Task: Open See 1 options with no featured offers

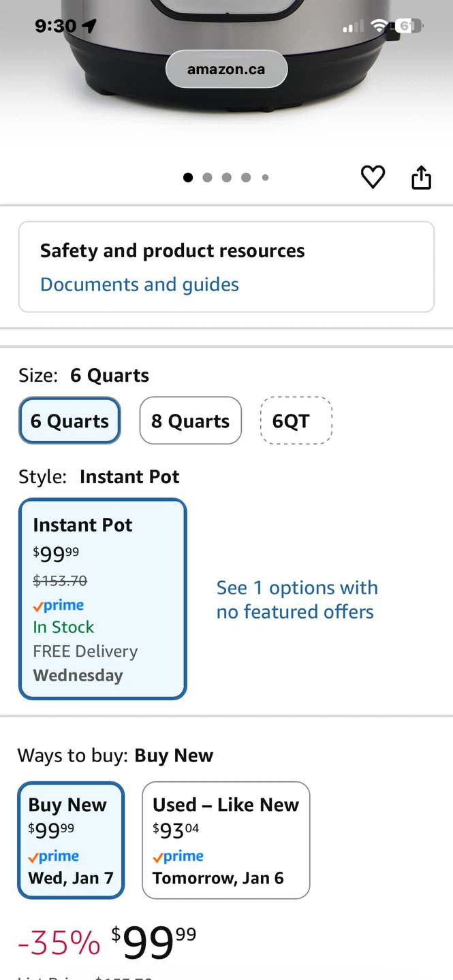Action: point(296,600)
